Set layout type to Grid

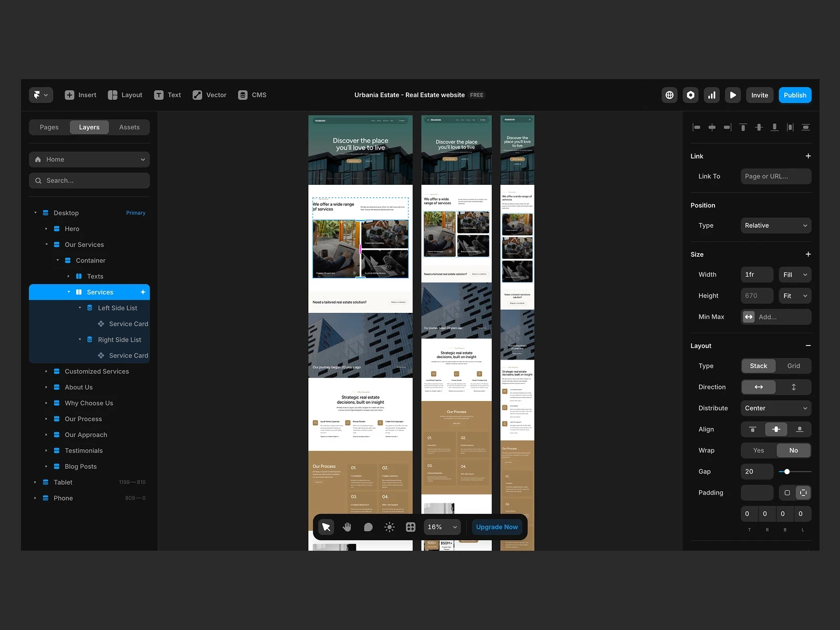click(793, 366)
